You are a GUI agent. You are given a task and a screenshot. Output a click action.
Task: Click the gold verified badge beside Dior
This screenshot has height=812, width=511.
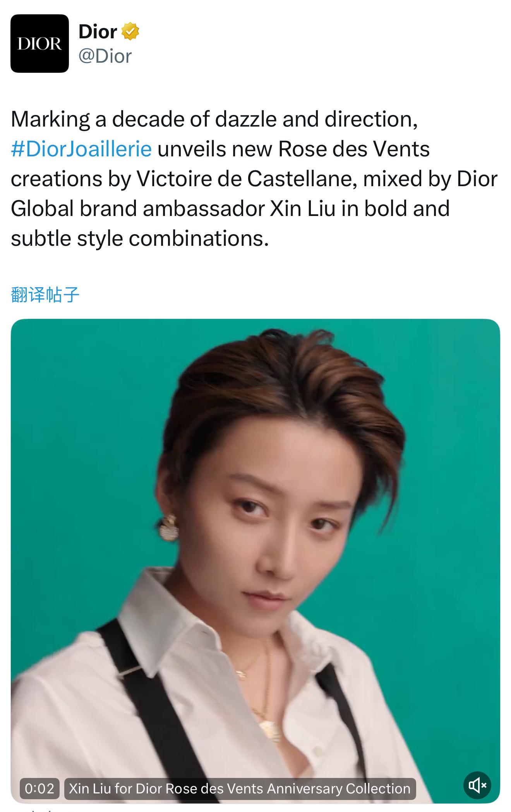point(130,31)
